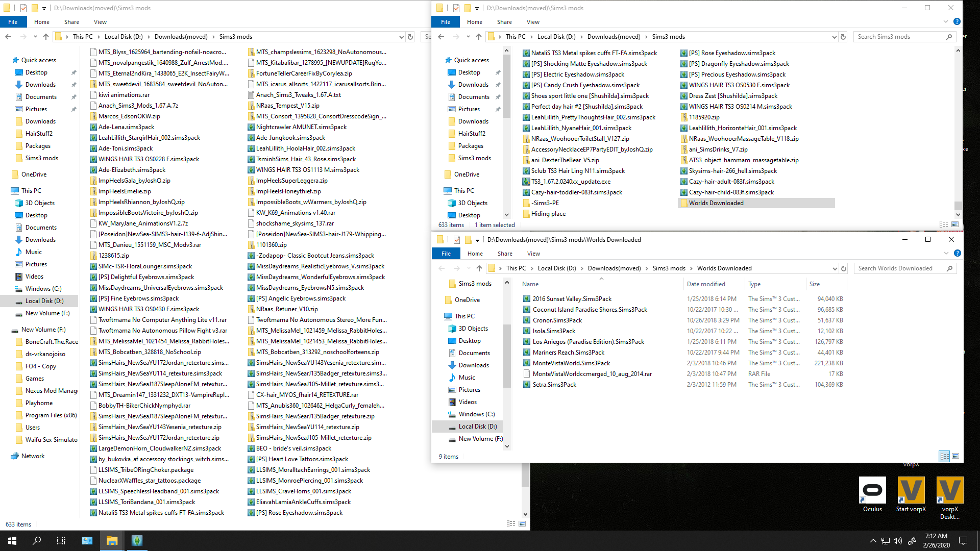
Task: Refresh the left Explorer window
Action: point(410,37)
